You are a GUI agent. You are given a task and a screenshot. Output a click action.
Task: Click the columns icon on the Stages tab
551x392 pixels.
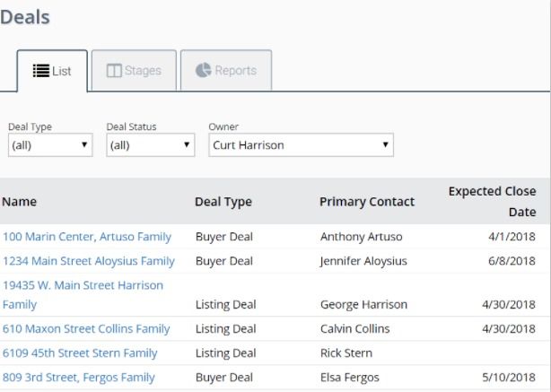click(x=114, y=71)
